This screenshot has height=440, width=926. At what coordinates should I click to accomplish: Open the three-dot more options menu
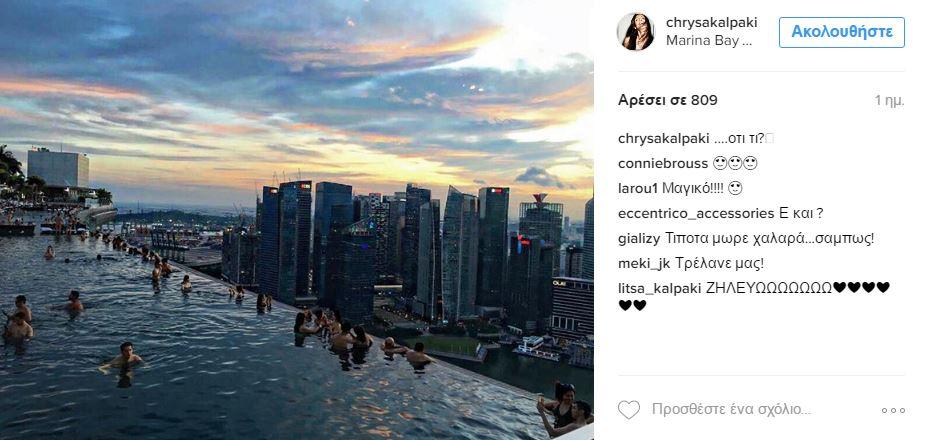(893, 410)
